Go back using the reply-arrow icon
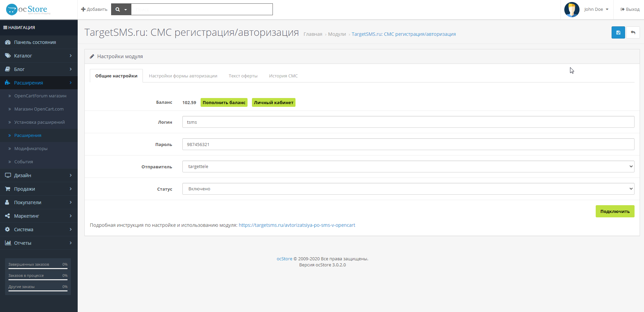 (633, 32)
